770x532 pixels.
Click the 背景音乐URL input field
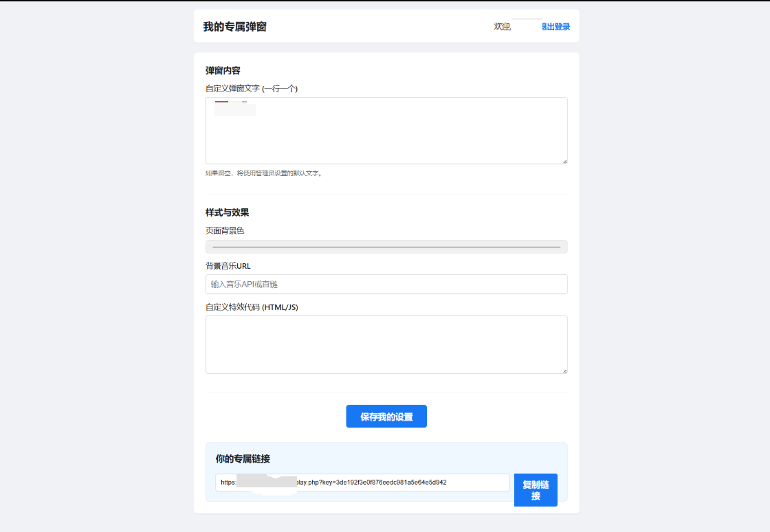386,285
